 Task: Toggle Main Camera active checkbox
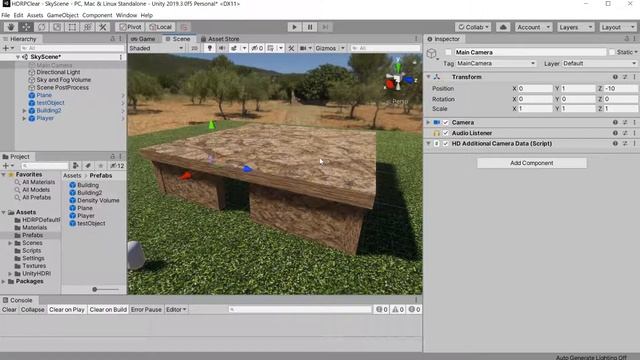(448, 52)
